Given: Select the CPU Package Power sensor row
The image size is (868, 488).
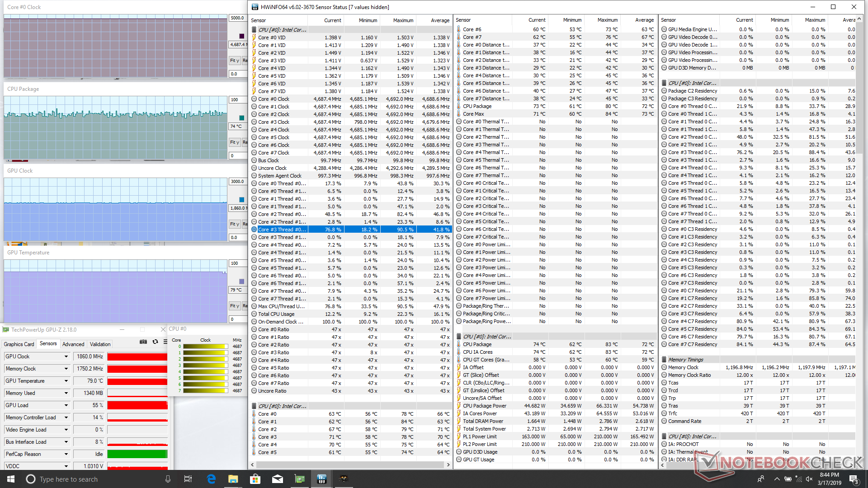Looking at the screenshot, I should 485,406.
